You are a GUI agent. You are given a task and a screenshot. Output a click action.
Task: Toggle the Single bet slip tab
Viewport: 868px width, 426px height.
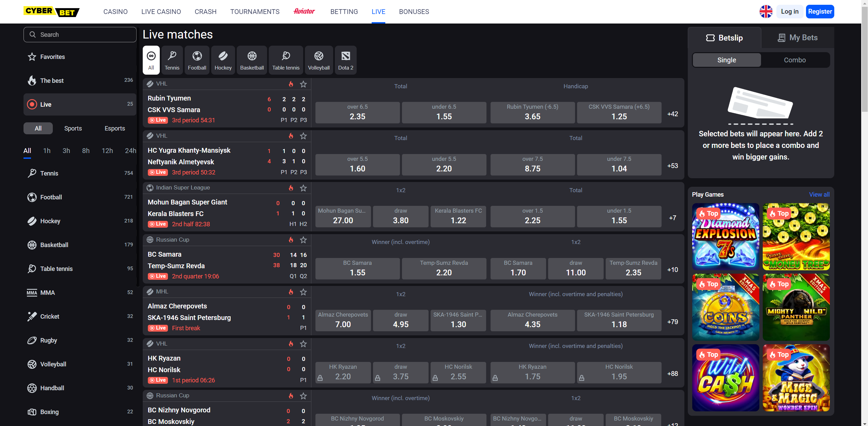(x=726, y=60)
